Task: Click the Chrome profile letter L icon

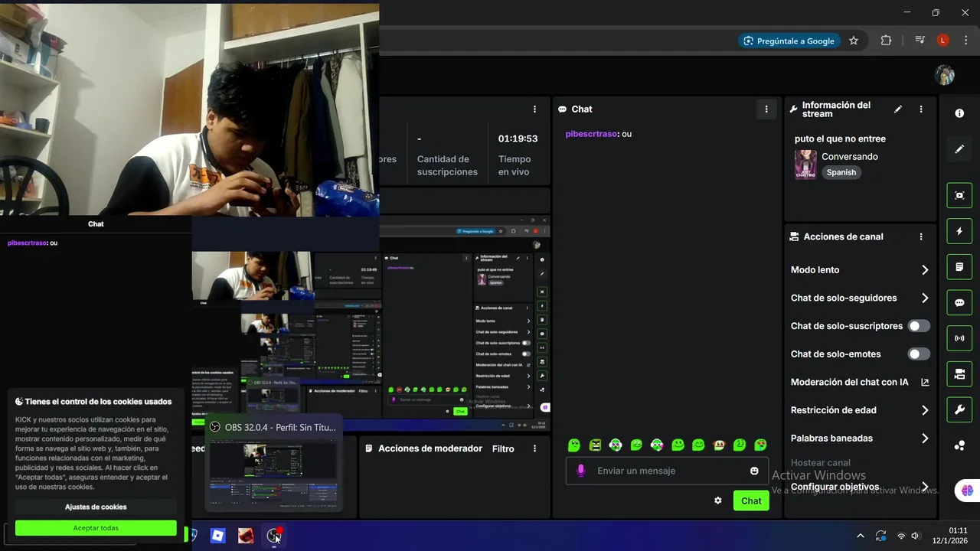Action: (942, 41)
